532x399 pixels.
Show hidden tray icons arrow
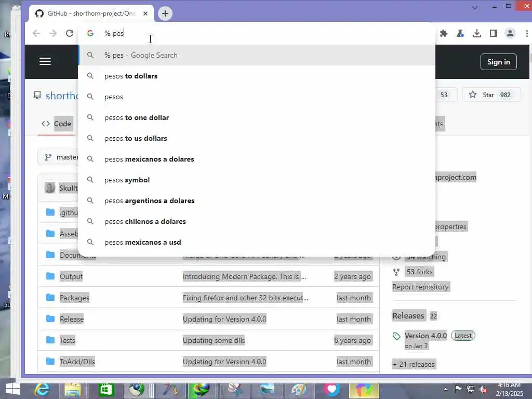point(445,389)
